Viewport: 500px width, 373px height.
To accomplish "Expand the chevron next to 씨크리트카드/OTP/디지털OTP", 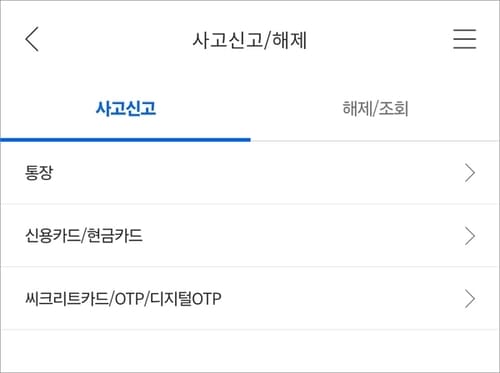I will (x=470, y=299).
